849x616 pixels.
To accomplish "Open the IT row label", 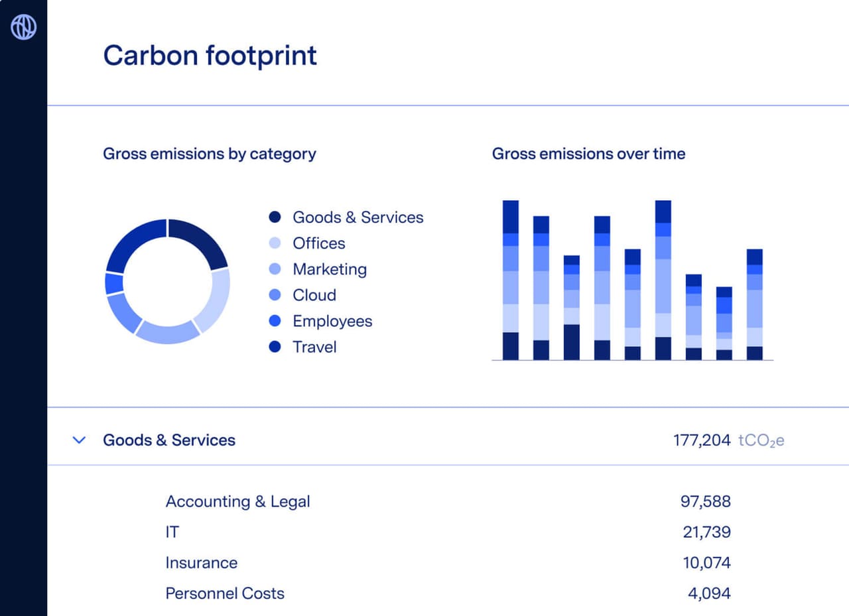I will pos(172,532).
